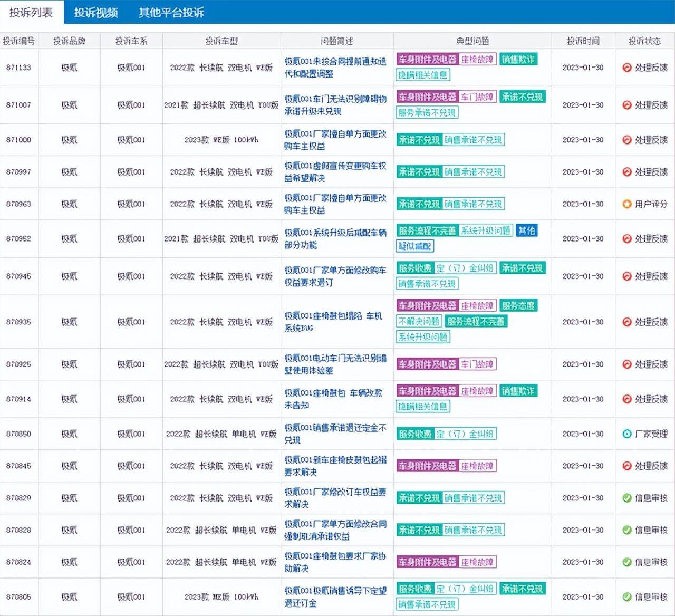
Task: Select the 处理反馈 icon in row 870945
Action: click(x=626, y=276)
